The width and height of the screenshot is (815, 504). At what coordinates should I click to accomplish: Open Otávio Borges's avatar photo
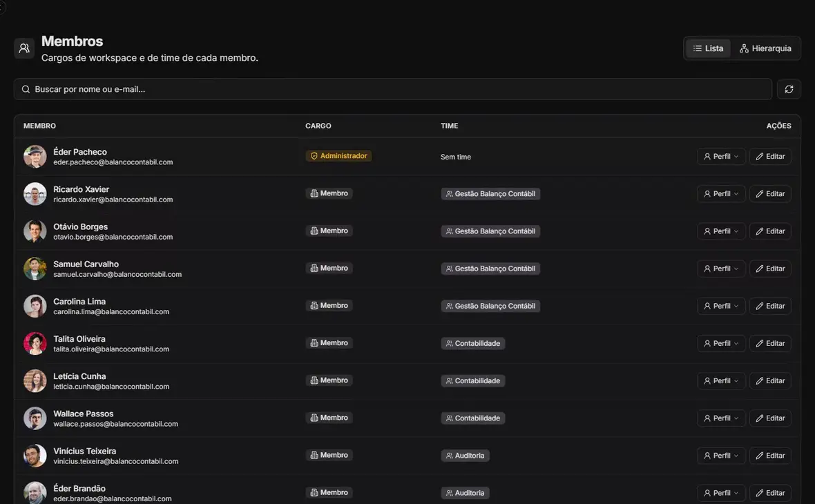click(x=35, y=231)
